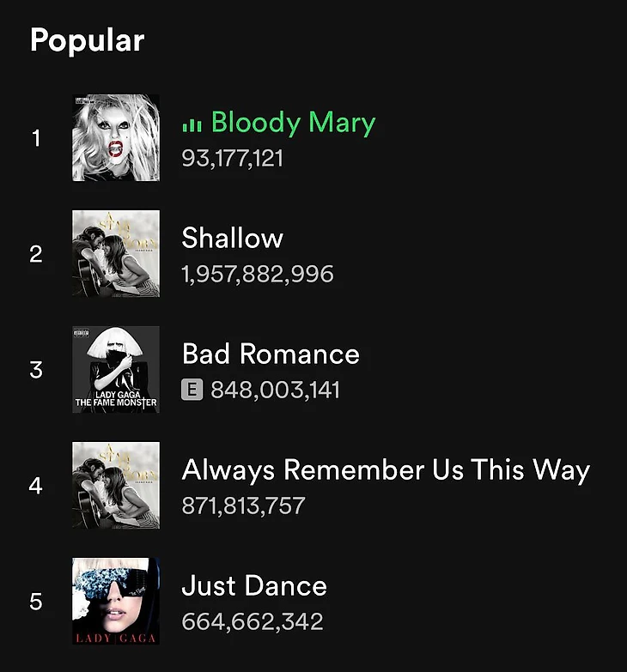Click the explicit E badge under Bad Romance

click(192, 390)
